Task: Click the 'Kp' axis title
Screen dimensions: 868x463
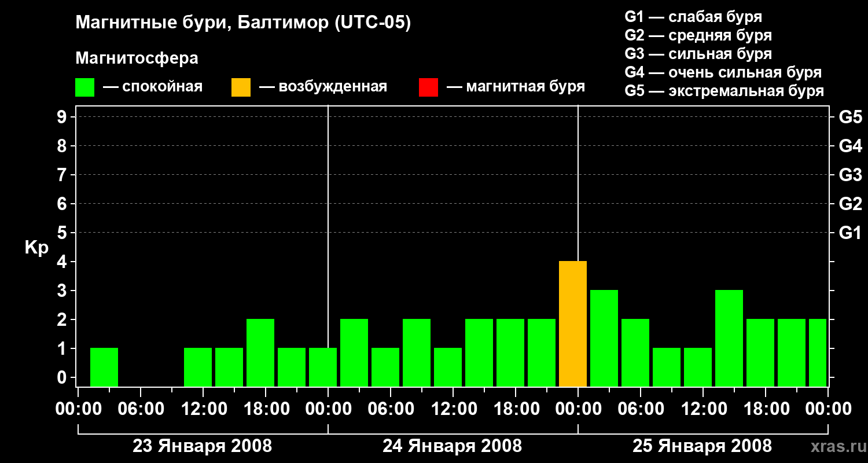Action: (x=36, y=248)
